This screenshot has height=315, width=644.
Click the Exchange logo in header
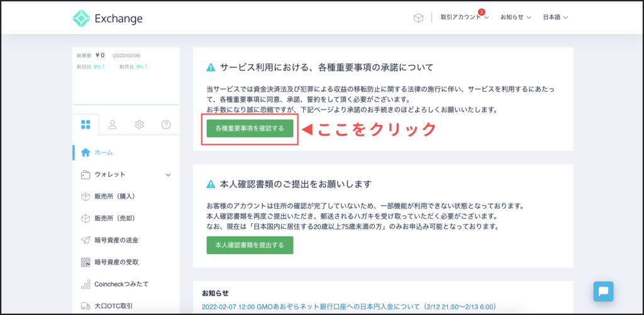click(x=108, y=18)
